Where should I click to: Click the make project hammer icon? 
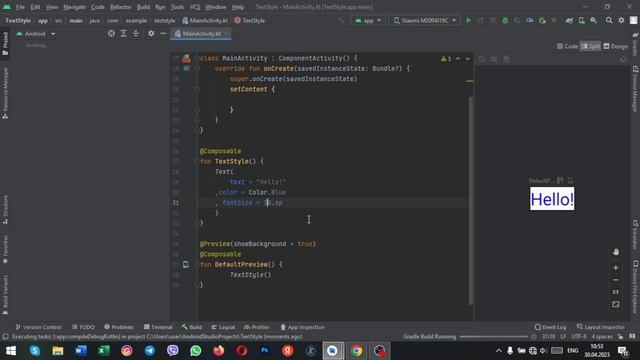(341, 20)
